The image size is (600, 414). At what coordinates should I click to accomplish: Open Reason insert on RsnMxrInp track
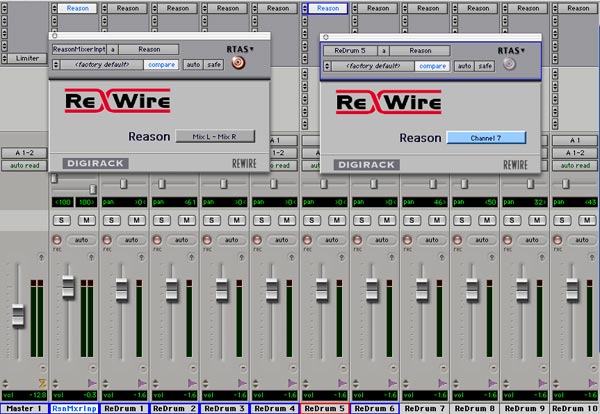pos(77,8)
